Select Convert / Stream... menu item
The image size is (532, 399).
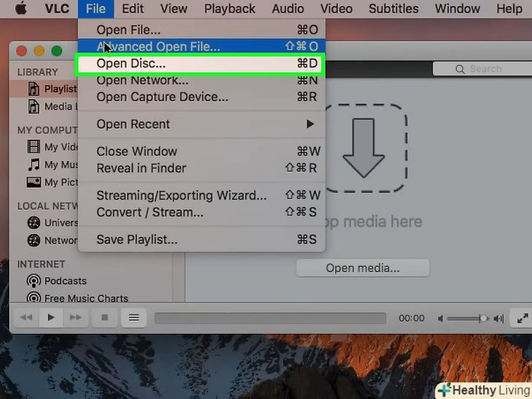pyautogui.click(x=202, y=213)
